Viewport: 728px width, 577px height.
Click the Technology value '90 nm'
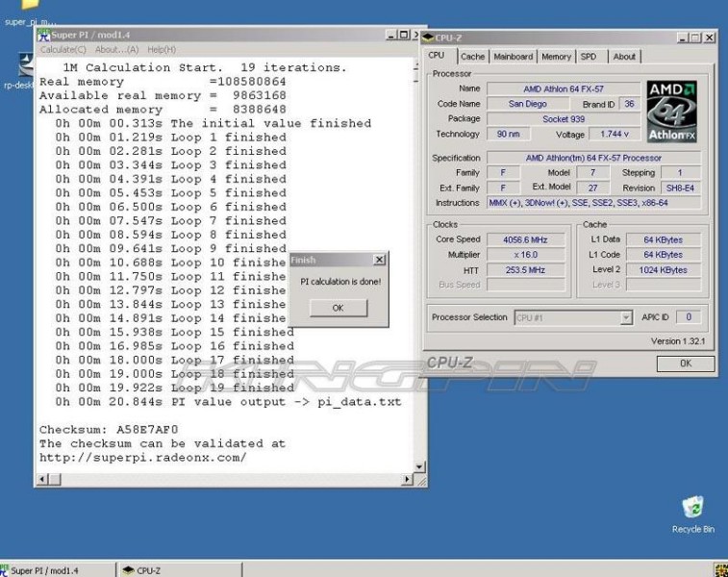point(509,135)
